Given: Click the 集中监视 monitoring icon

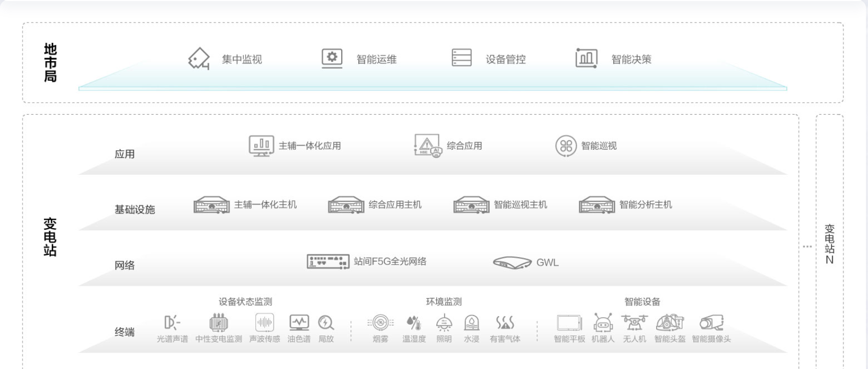Looking at the screenshot, I should coord(199,59).
